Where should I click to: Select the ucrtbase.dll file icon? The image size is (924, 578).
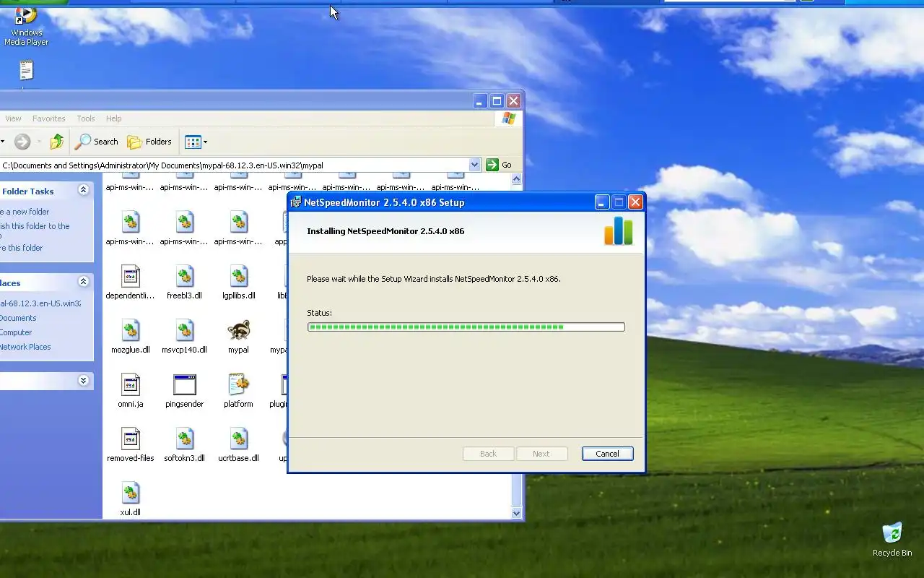click(x=238, y=439)
